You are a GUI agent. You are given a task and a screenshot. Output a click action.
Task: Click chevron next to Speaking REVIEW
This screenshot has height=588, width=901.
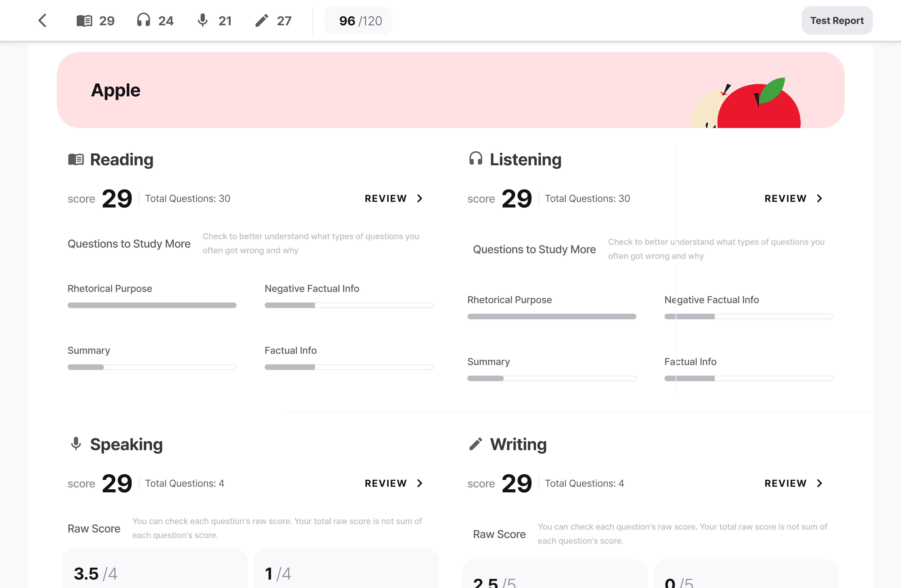[x=420, y=483]
